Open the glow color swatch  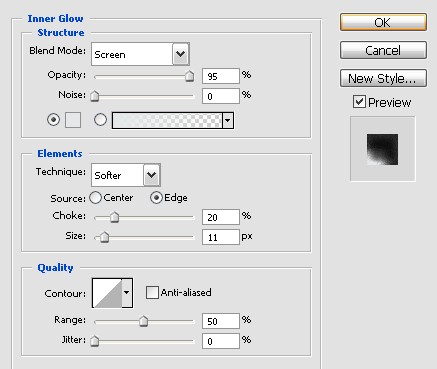pyautogui.click(x=73, y=120)
